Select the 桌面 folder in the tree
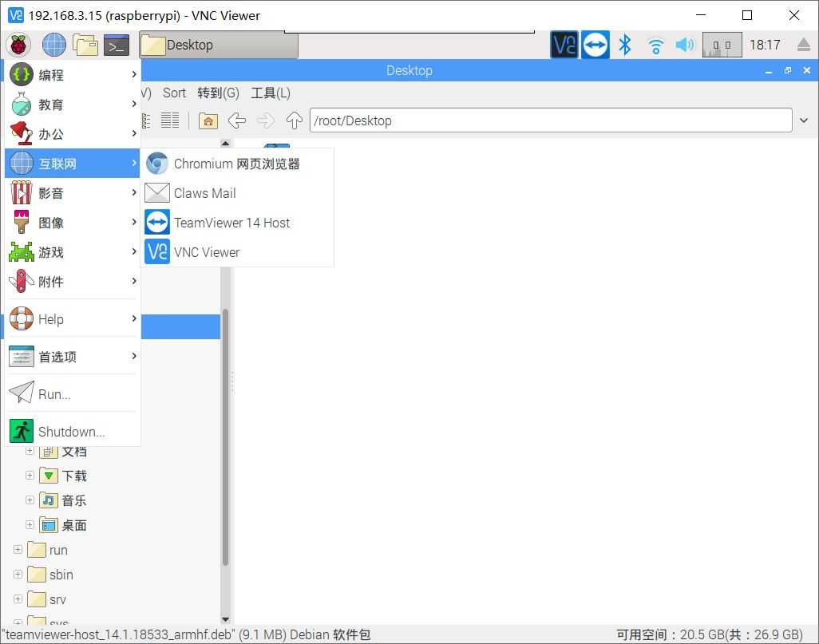This screenshot has height=644, width=819. tap(63, 525)
